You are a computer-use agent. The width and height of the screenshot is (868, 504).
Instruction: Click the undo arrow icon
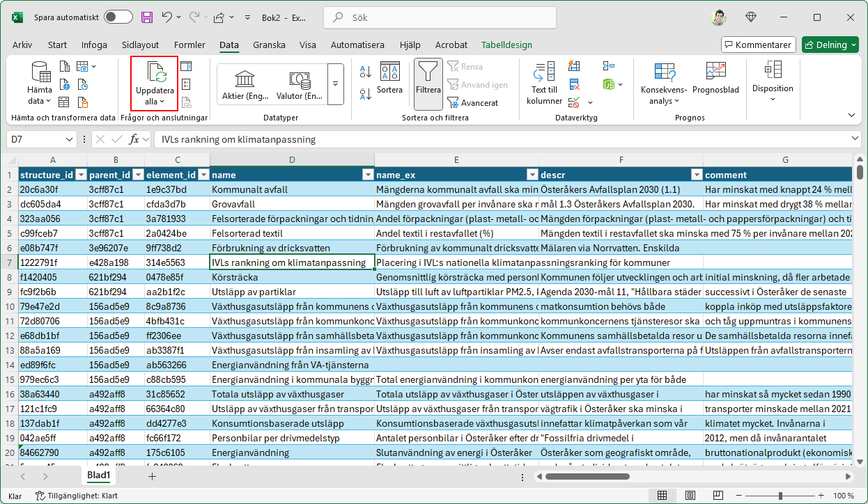tap(167, 17)
